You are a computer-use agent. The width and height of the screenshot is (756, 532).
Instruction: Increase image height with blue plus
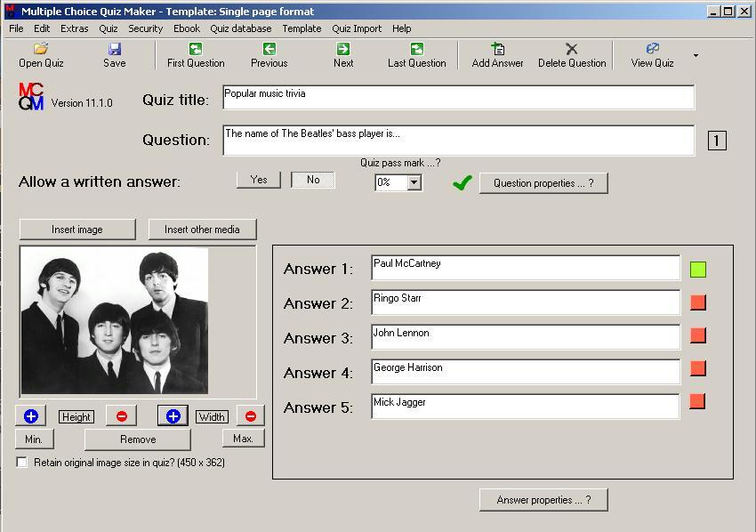tap(31, 415)
